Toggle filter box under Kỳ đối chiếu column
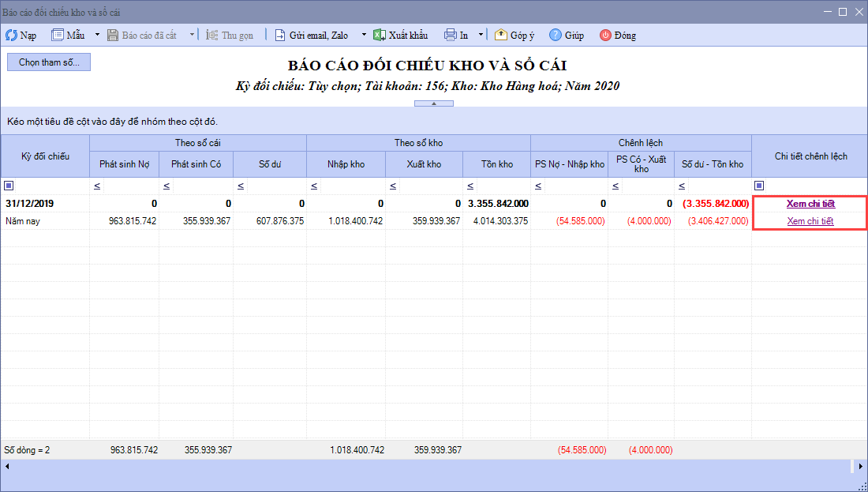The image size is (868, 492). (9, 186)
